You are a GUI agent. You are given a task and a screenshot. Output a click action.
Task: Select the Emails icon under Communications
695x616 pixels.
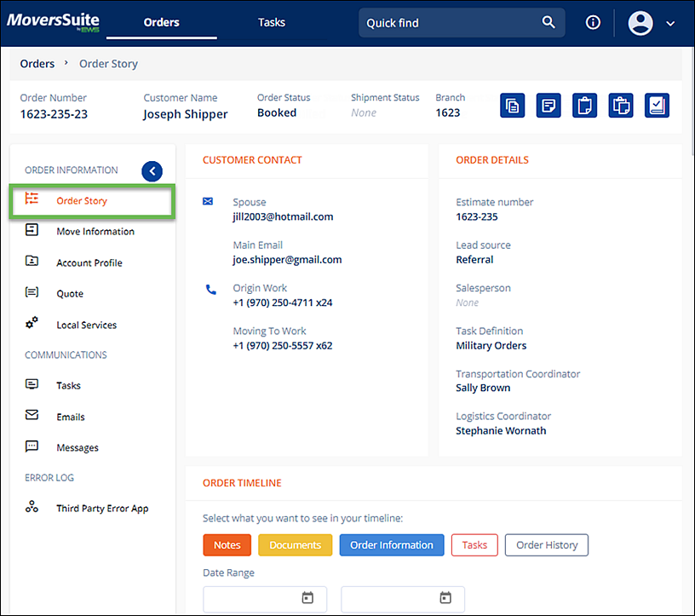click(31, 417)
